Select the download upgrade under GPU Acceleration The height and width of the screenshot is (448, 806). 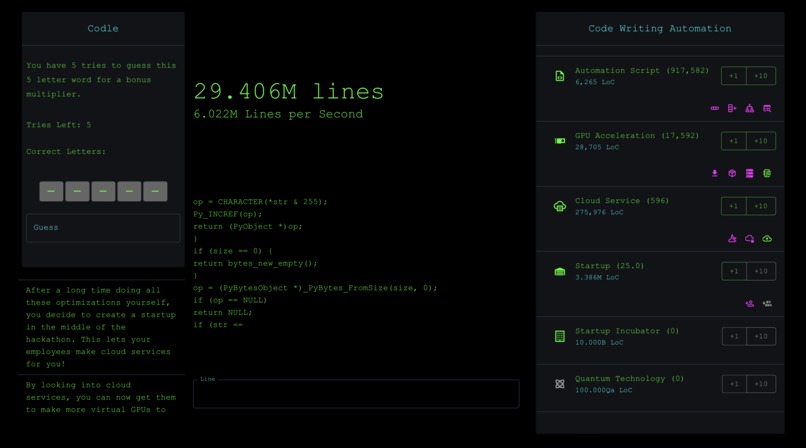[715, 173]
